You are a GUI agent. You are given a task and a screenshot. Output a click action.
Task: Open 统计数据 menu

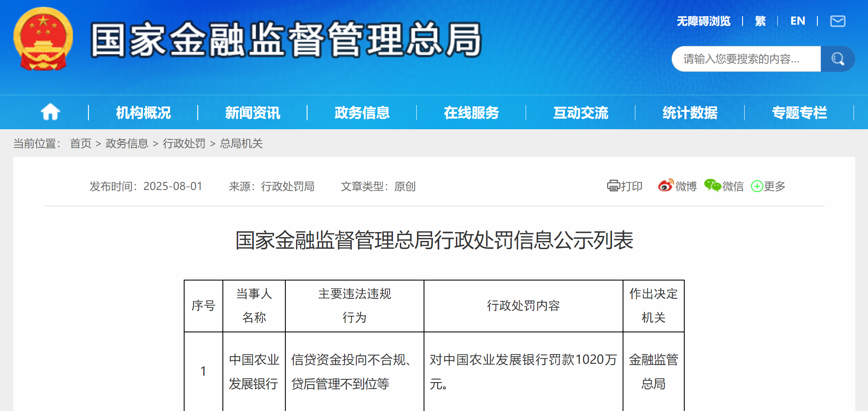690,113
